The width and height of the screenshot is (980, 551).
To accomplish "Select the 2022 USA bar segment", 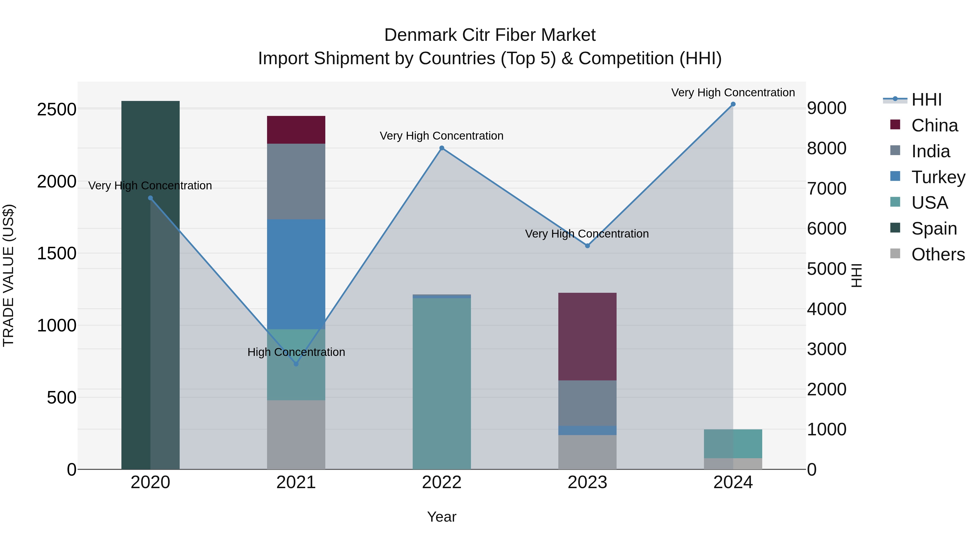I will click(x=442, y=384).
